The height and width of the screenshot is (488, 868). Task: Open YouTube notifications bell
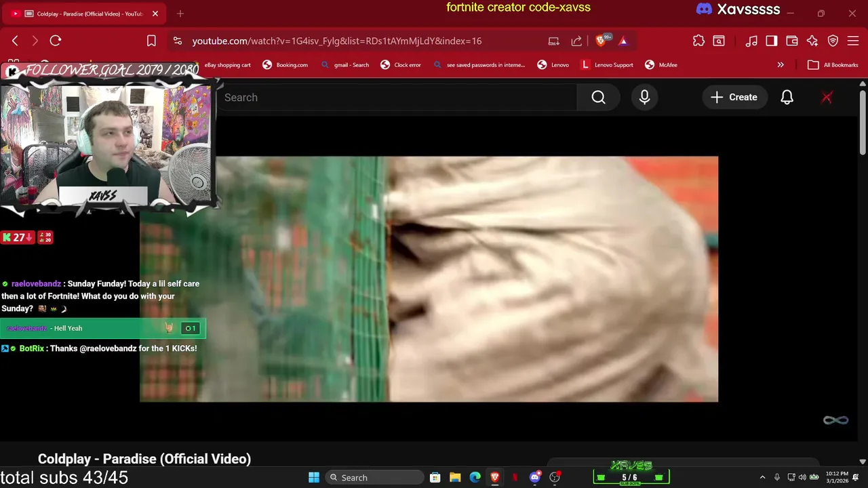click(x=787, y=98)
